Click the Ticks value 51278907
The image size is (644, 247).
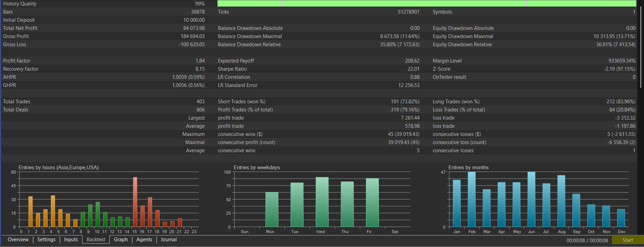pos(409,12)
